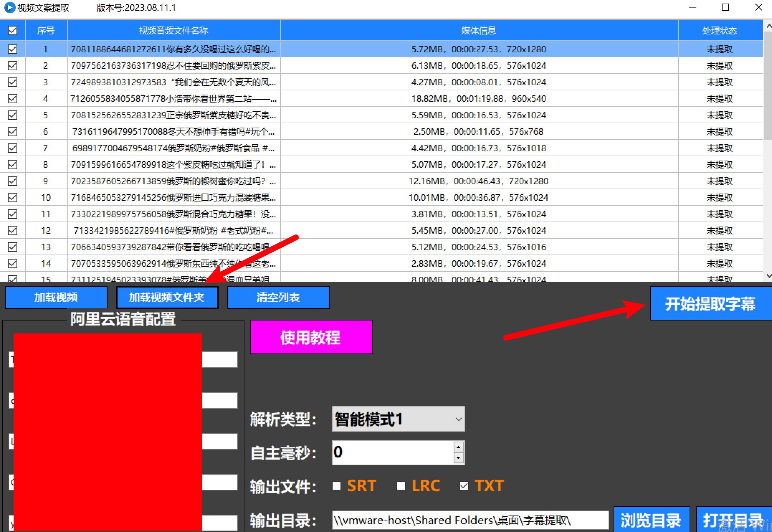Enable SRT output format
772x532 pixels.
pyautogui.click(x=336, y=486)
